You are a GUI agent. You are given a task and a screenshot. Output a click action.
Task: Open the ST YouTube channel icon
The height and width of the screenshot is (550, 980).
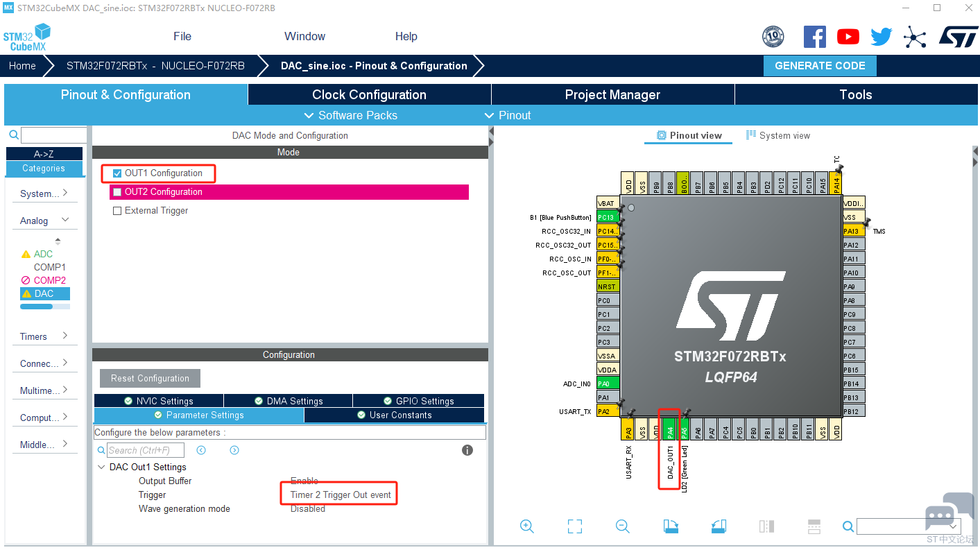point(848,37)
